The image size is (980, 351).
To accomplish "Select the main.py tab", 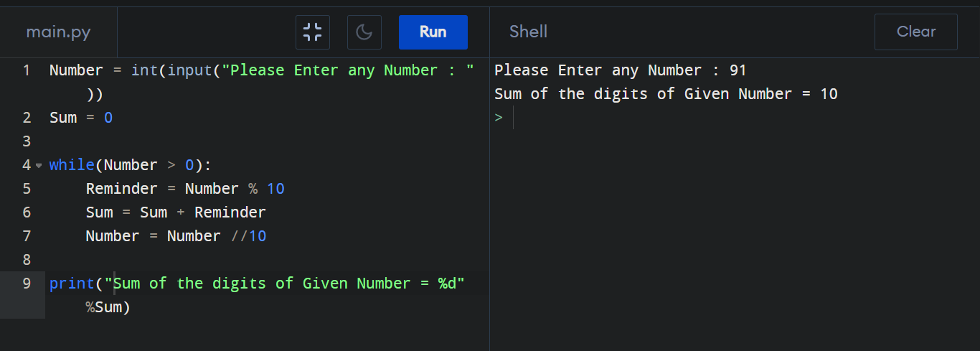I will pos(59,32).
